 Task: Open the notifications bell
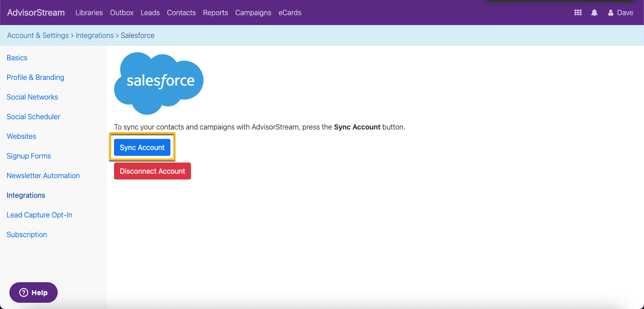click(x=594, y=13)
